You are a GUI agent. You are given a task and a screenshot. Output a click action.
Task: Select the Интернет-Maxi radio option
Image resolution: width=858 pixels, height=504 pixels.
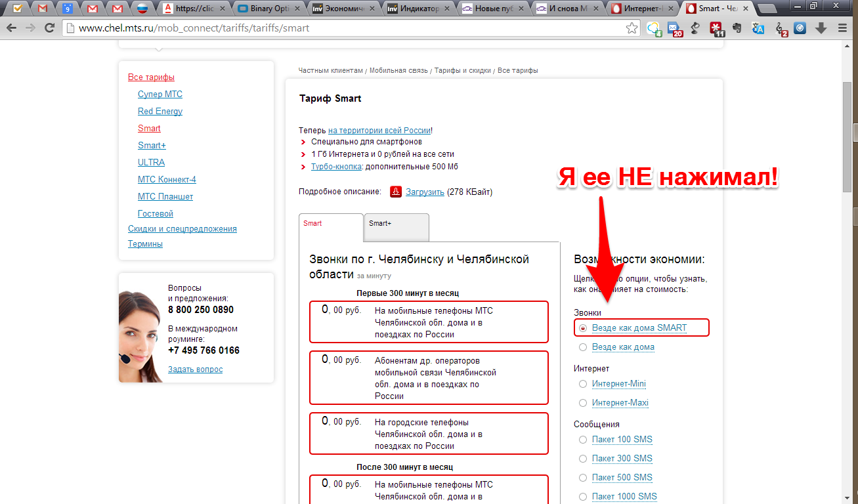click(583, 402)
